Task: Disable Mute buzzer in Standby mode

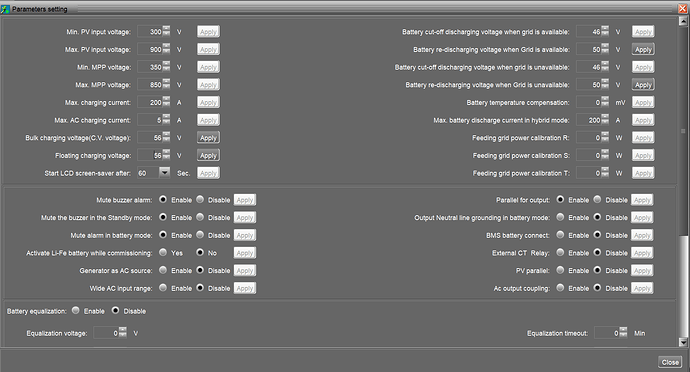Action: [x=200, y=217]
